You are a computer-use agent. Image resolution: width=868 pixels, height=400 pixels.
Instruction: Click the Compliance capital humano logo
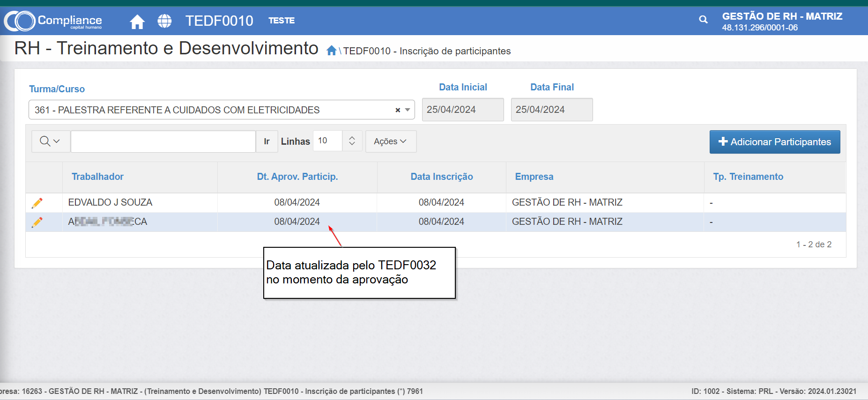coord(53,21)
